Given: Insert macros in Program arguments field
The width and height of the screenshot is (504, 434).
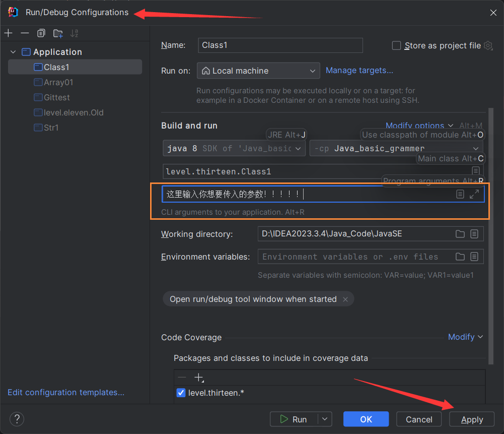Looking at the screenshot, I should click(460, 194).
